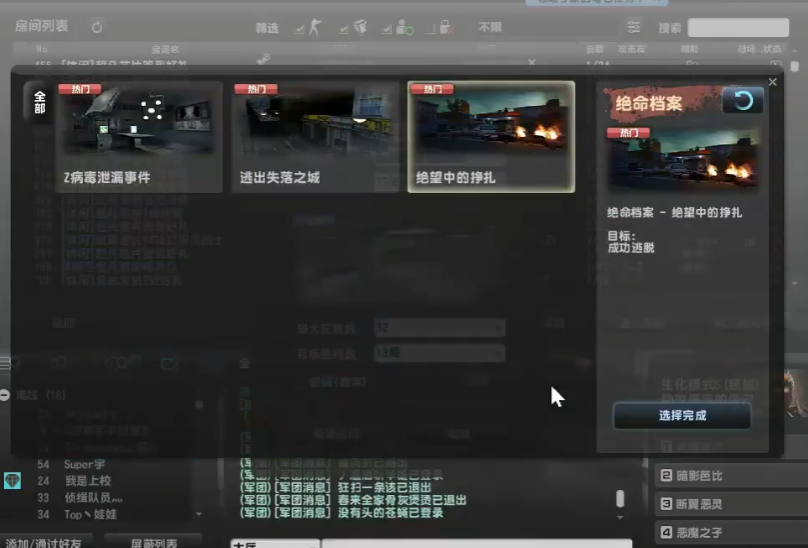Close the map selection dialog
Viewport: 808px width, 548px height.
772,83
